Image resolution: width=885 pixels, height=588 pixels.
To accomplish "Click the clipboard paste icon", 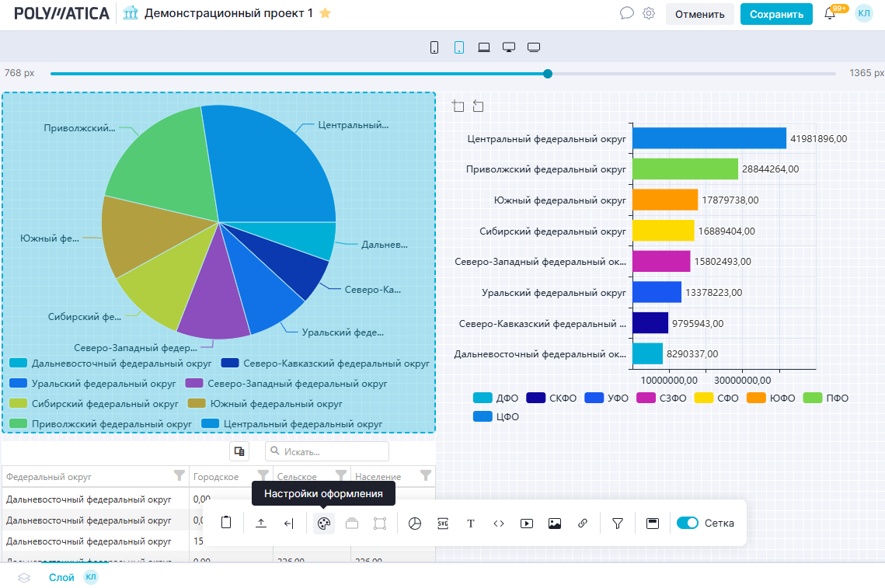I will point(226,523).
